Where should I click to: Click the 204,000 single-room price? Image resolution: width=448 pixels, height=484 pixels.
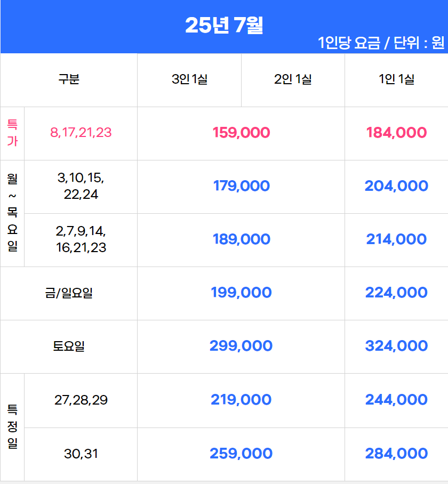(x=396, y=186)
